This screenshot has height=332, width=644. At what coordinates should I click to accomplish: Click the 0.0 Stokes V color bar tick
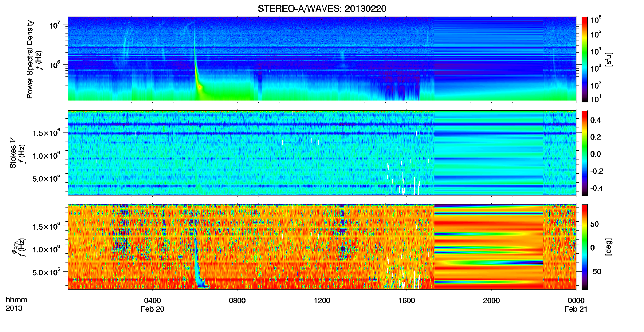click(595, 154)
